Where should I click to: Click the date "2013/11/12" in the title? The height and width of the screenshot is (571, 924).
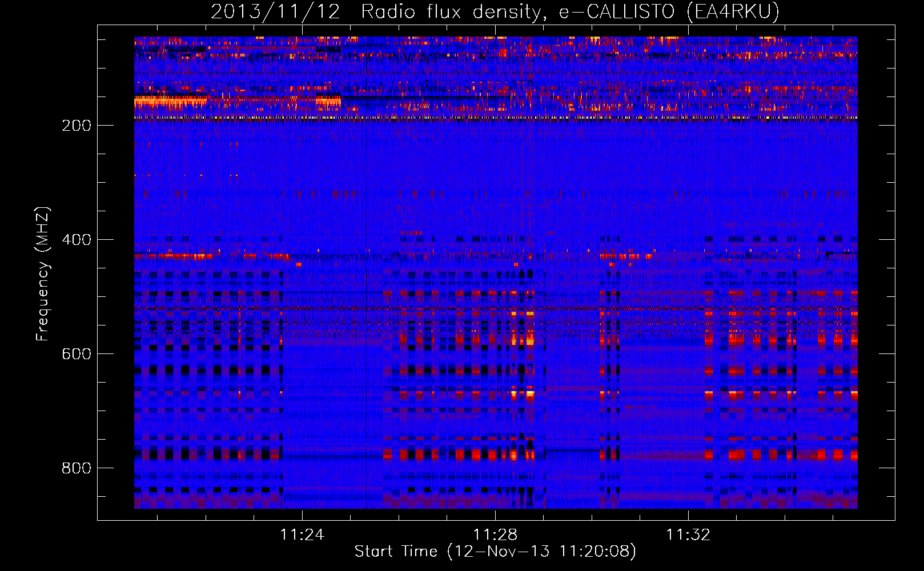click(x=275, y=12)
